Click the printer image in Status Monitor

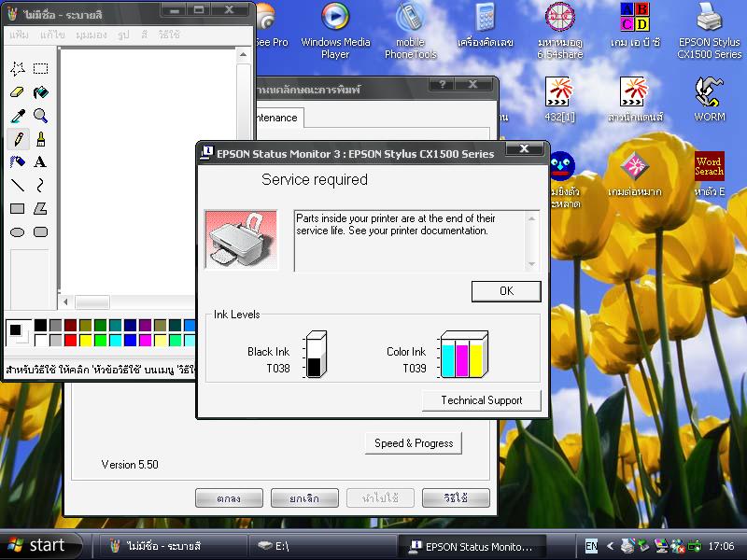tap(241, 240)
